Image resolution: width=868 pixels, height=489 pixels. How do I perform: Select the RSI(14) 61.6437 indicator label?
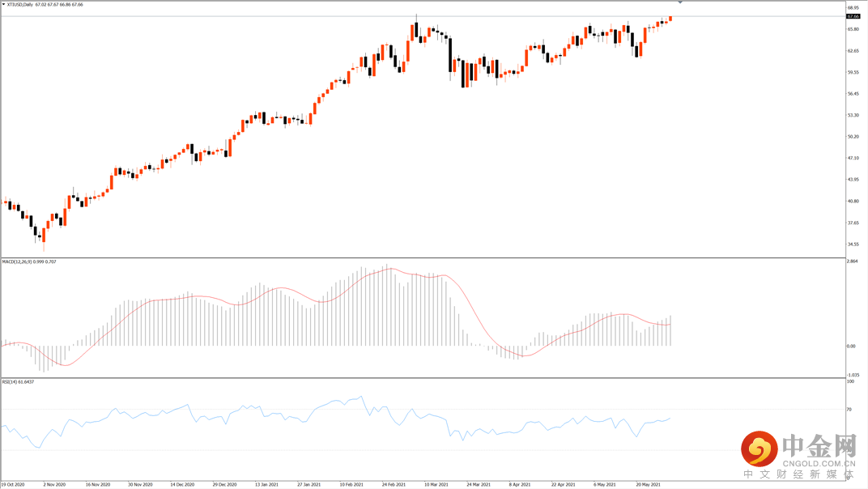(18, 381)
